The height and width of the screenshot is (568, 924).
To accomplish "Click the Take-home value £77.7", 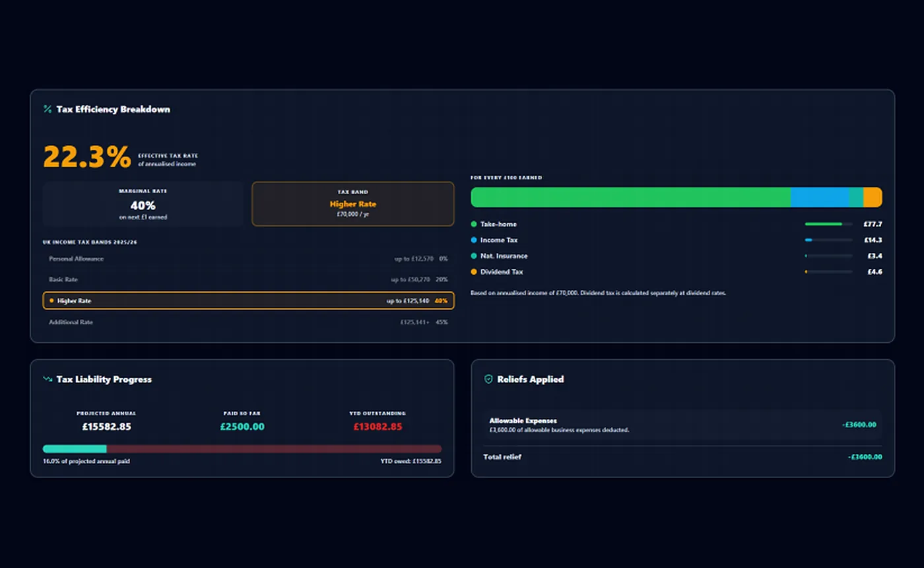I will (873, 225).
